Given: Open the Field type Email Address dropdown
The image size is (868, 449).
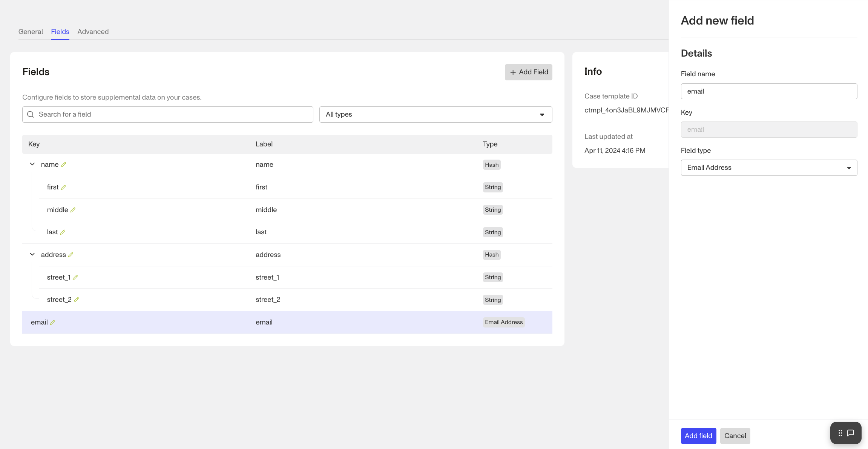Looking at the screenshot, I should tap(768, 168).
